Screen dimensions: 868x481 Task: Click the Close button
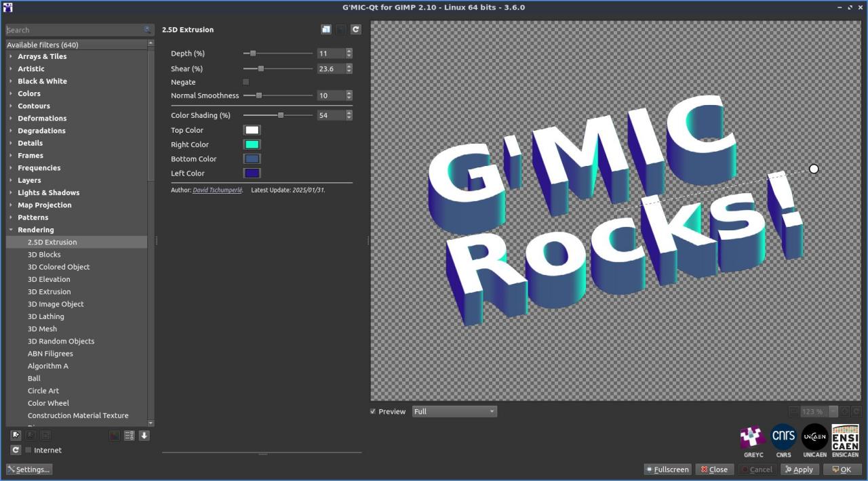pos(713,469)
